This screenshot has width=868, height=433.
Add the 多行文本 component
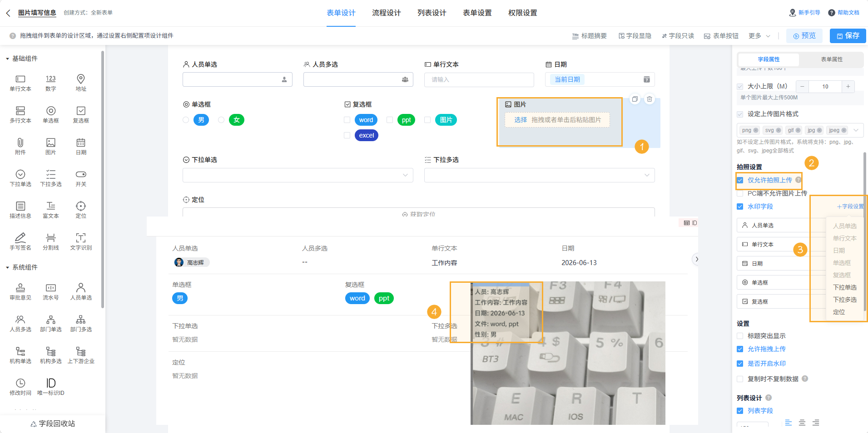[x=20, y=115]
